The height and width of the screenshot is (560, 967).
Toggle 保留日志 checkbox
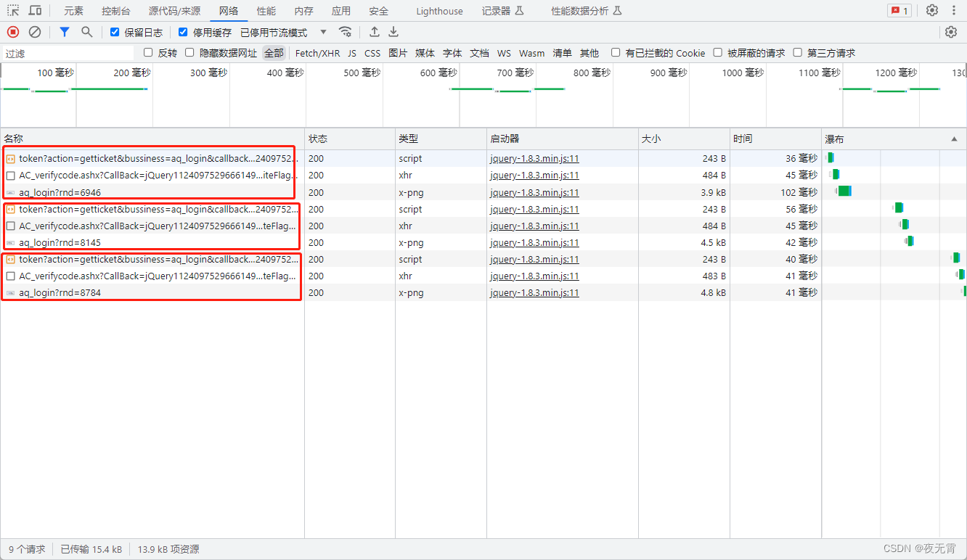pos(115,32)
